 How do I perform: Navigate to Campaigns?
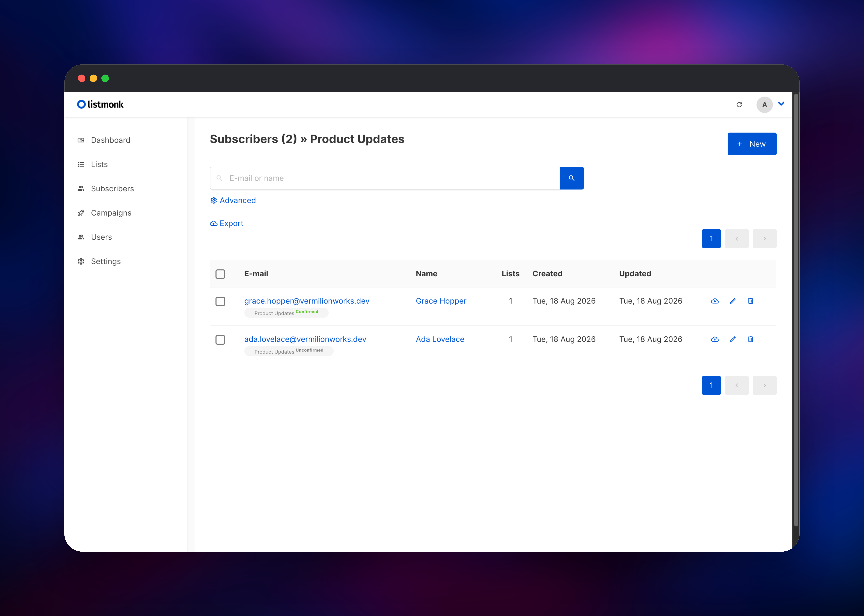tap(111, 213)
